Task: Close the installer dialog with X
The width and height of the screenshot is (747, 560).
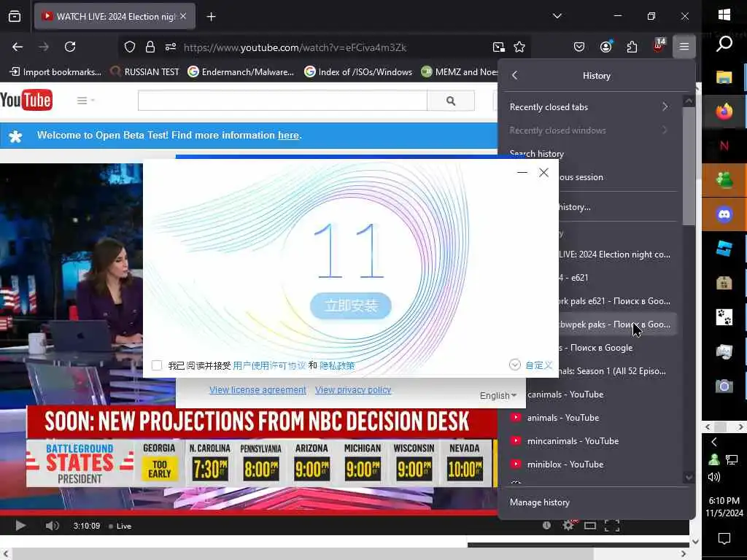Action: point(543,172)
